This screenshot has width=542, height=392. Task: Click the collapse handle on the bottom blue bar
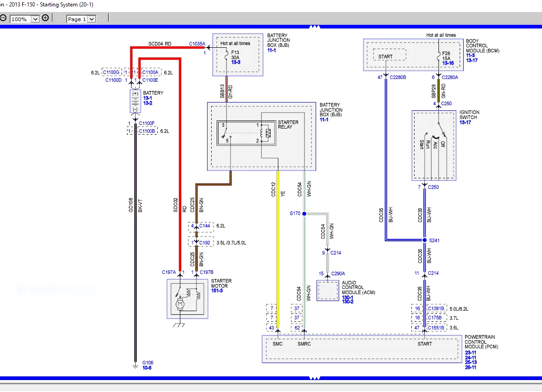tap(314, 378)
